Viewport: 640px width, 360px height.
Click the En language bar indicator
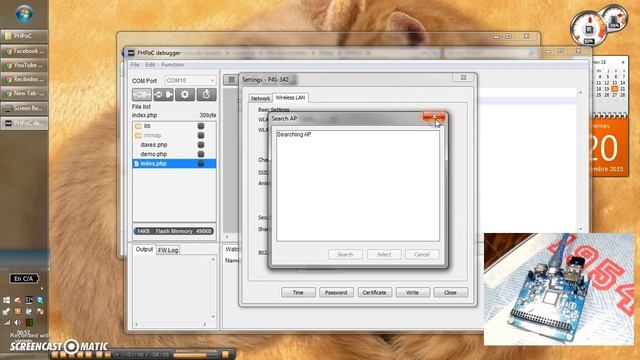pyautogui.click(x=24, y=279)
